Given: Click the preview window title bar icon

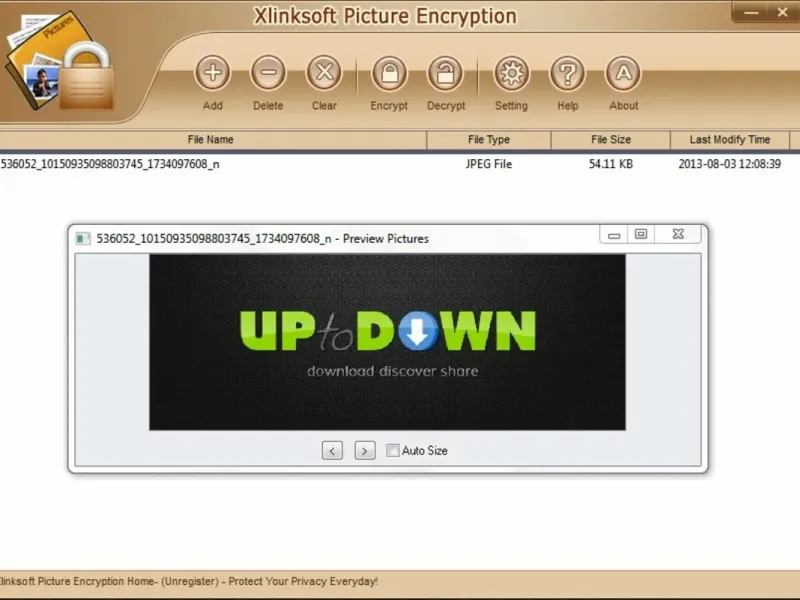Looking at the screenshot, I should (83, 239).
